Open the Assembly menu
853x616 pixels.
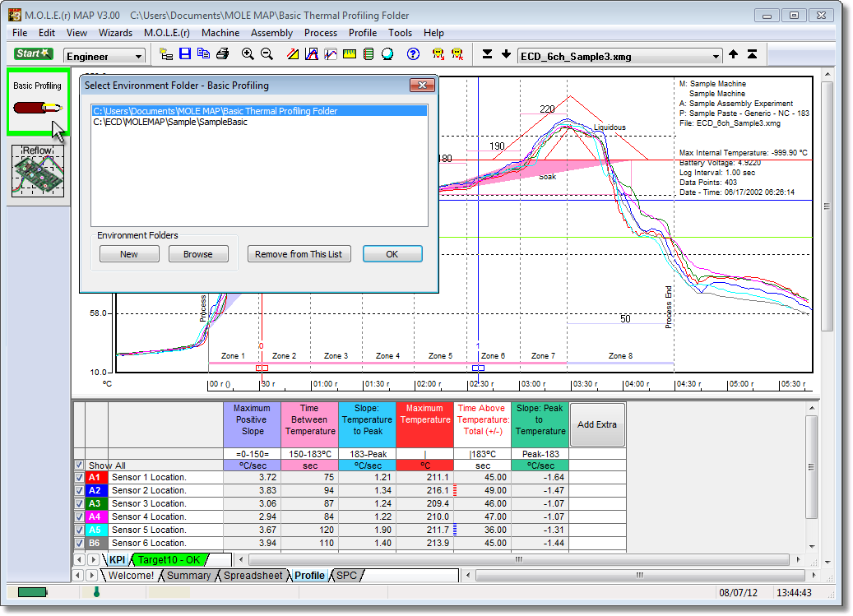pyautogui.click(x=271, y=33)
